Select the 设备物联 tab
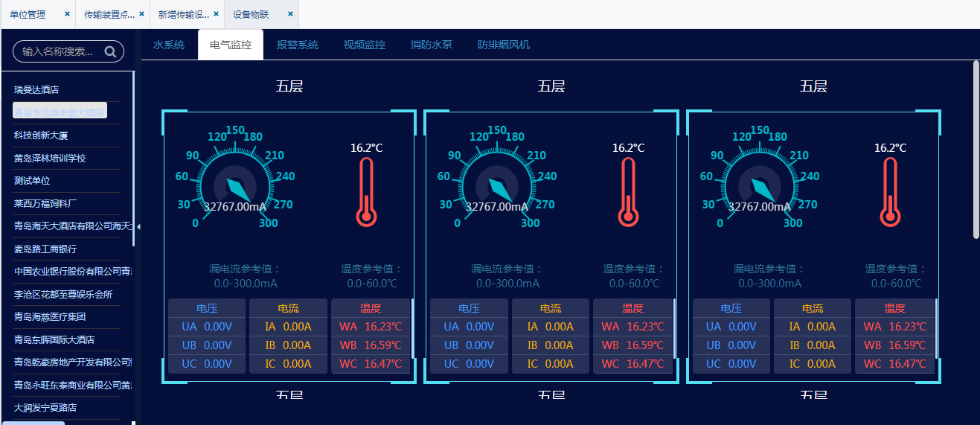 point(251,14)
